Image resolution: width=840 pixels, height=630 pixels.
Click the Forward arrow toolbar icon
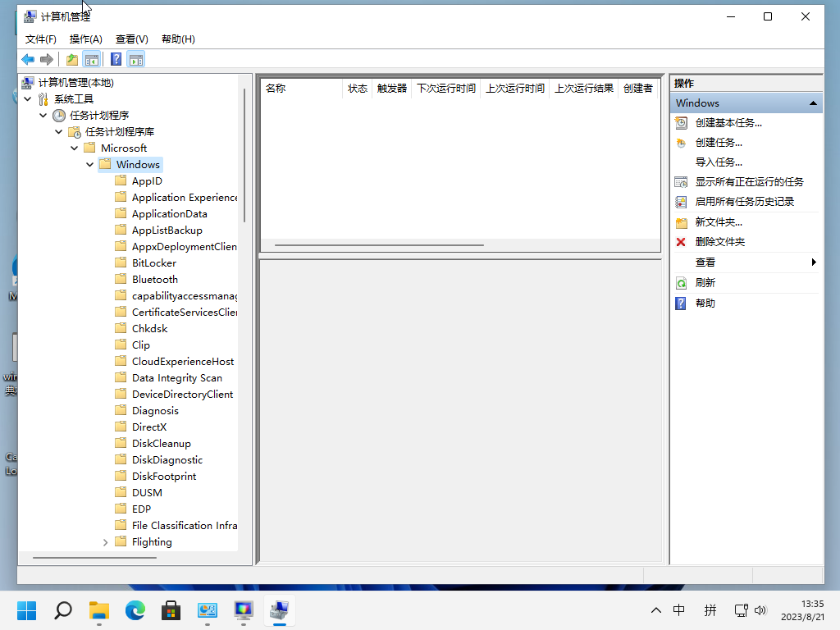tap(47, 59)
